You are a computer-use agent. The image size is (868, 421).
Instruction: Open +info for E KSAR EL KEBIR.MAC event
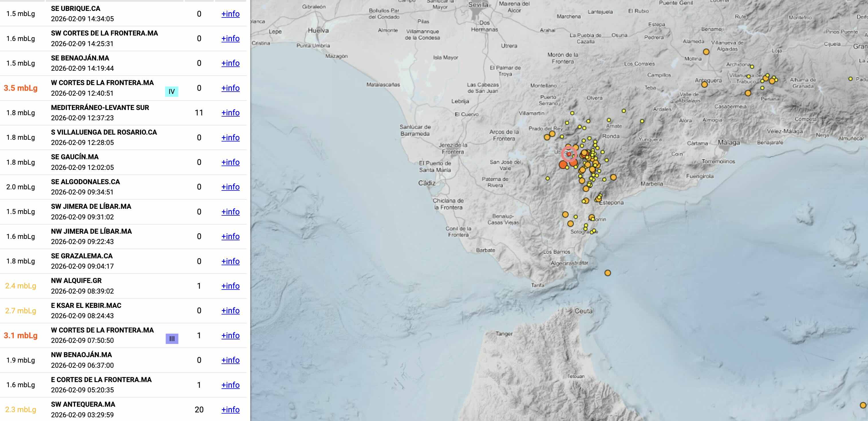click(230, 310)
